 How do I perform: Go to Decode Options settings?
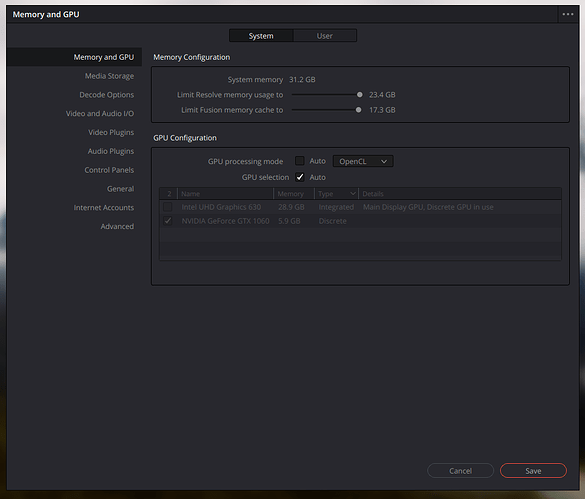tap(106, 95)
